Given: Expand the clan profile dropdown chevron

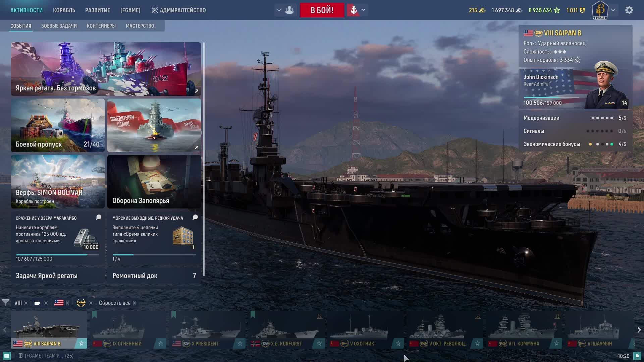Looking at the screenshot, I should pyautogui.click(x=613, y=10).
